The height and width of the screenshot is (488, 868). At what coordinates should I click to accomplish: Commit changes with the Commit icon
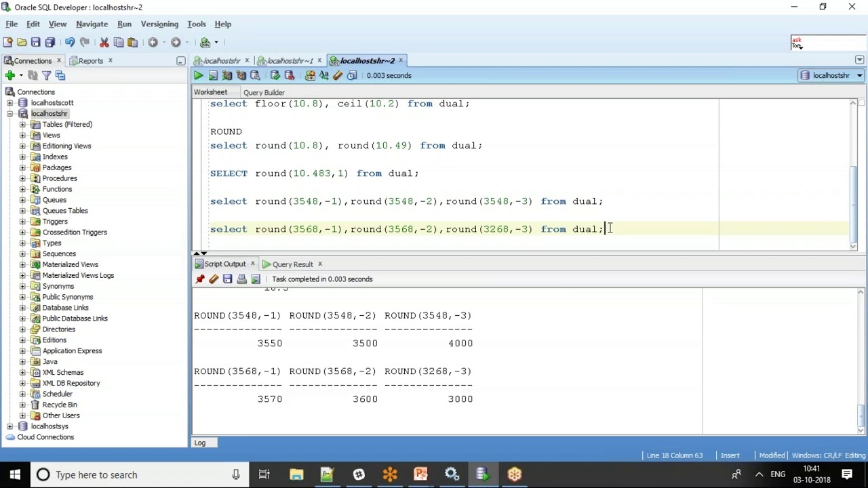pyautogui.click(x=275, y=75)
